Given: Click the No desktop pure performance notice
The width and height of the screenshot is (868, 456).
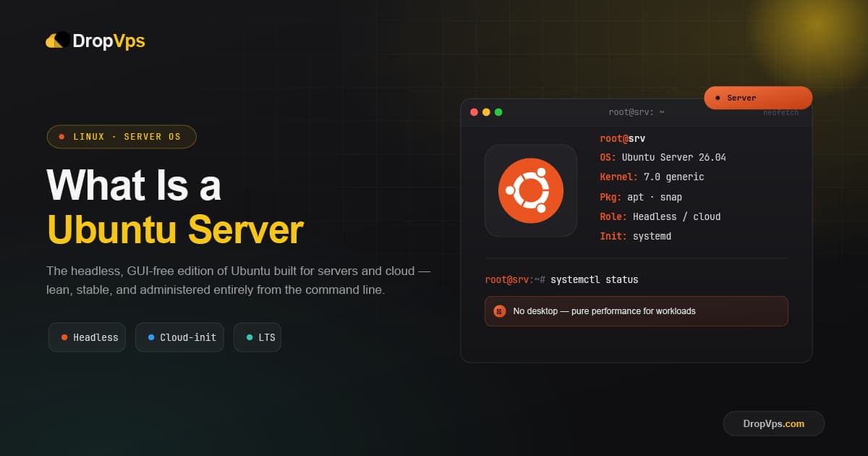Looking at the screenshot, I should (x=636, y=311).
